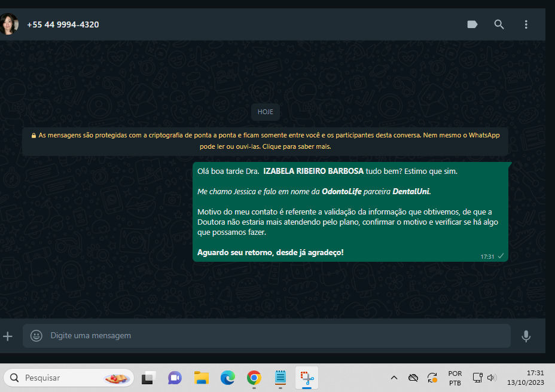555x392 pixels.
Task: Launch Microsoft Edge from the taskbar
Action: click(x=227, y=378)
